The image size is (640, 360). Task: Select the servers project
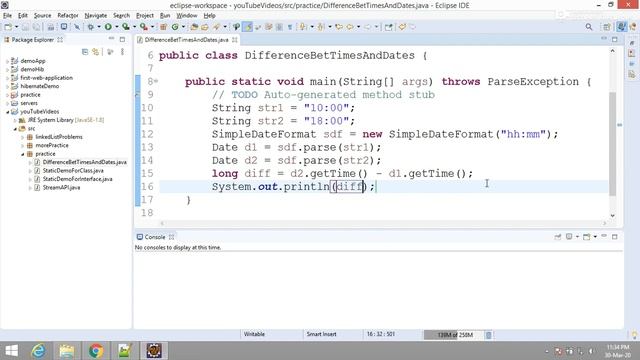pyautogui.click(x=29, y=103)
